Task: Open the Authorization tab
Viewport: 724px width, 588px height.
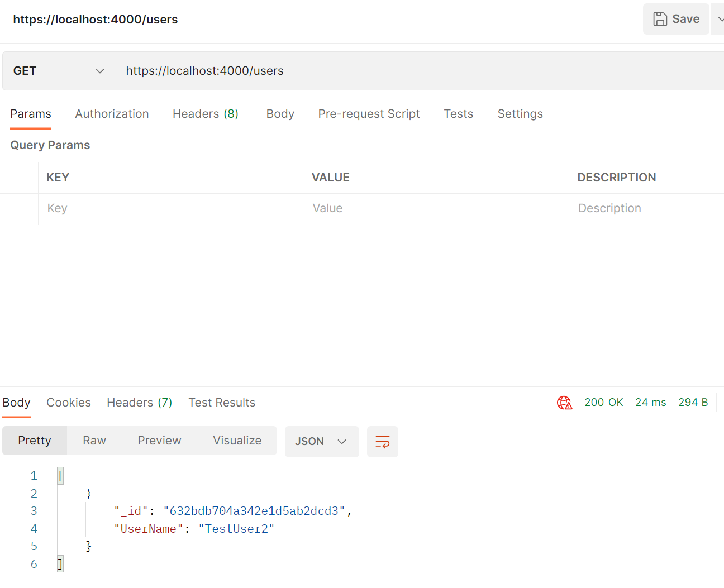Action: coord(112,114)
